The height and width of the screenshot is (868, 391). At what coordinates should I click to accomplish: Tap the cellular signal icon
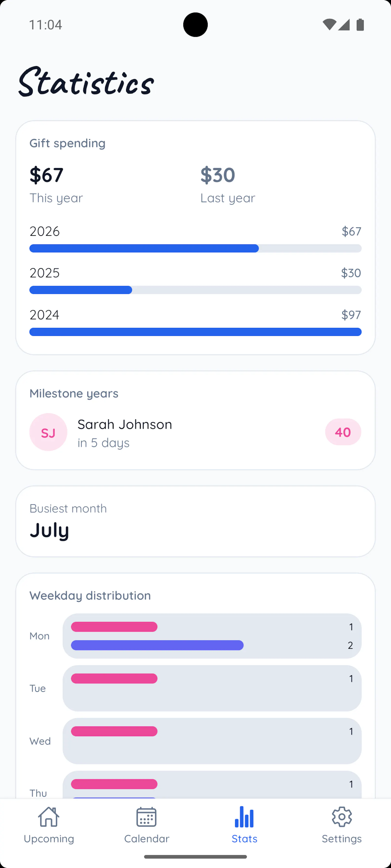[x=344, y=25]
